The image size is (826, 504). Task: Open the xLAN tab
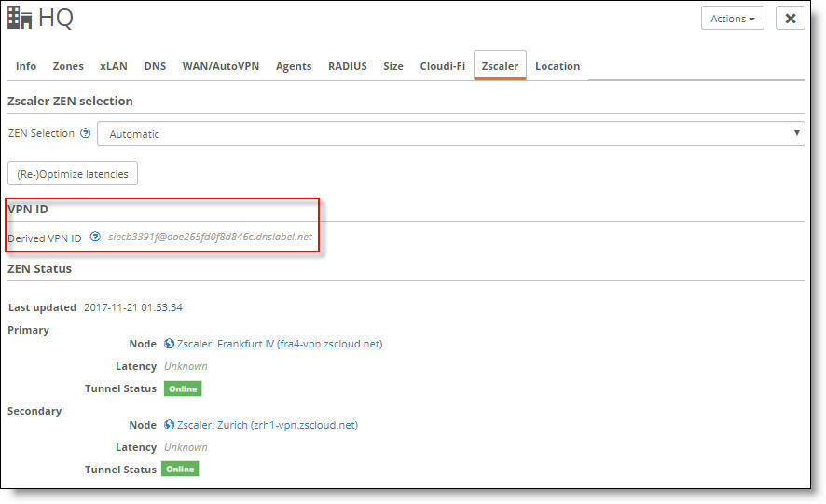(x=114, y=66)
